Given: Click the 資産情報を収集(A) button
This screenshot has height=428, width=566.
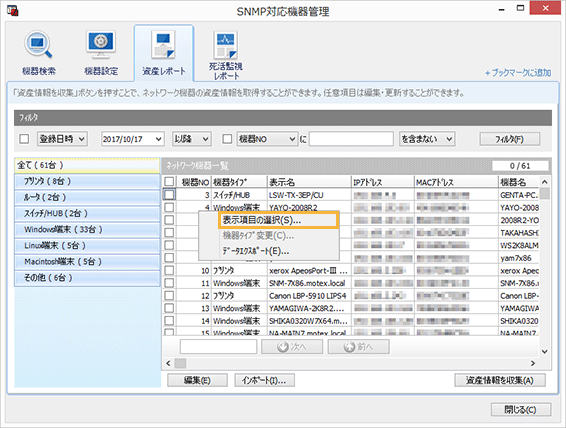Looking at the screenshot, I should [500, 380].
